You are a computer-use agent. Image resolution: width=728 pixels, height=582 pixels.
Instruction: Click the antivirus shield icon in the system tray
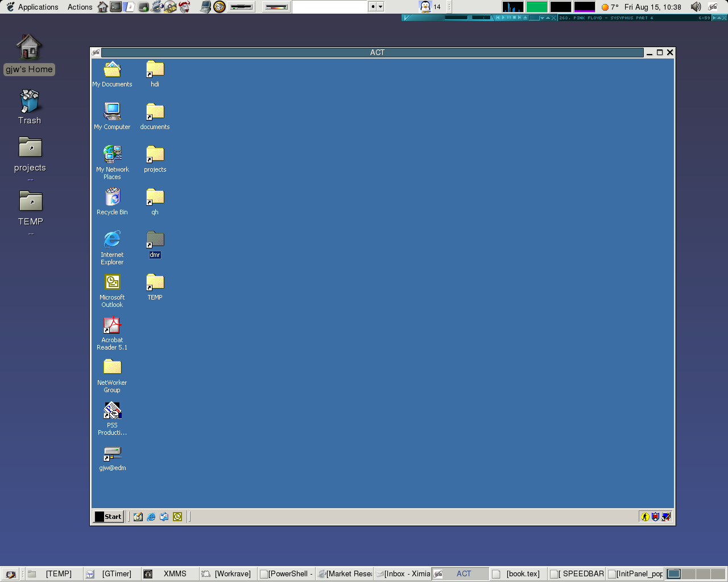tap(655, 517)
